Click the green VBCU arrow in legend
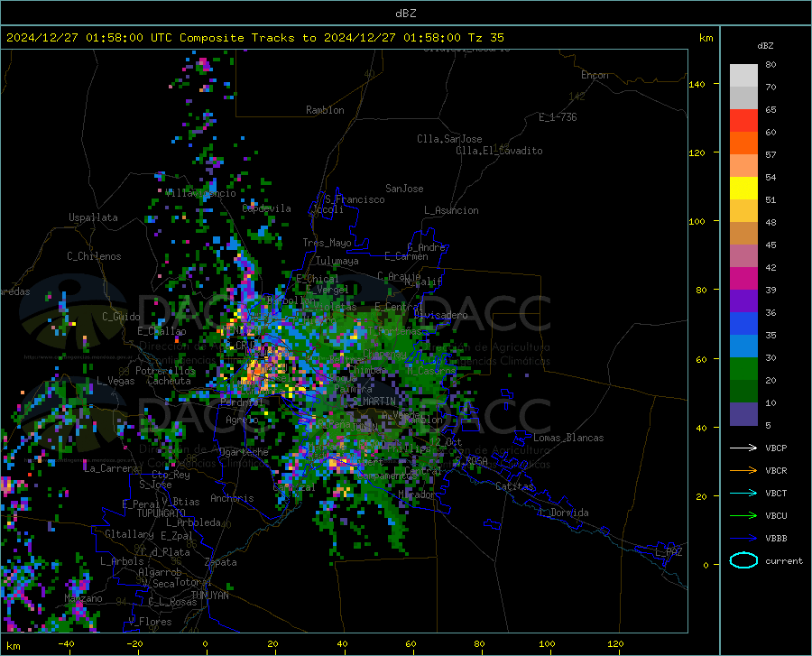The height and width of the screenshot is (656, 812). point(743,516)
